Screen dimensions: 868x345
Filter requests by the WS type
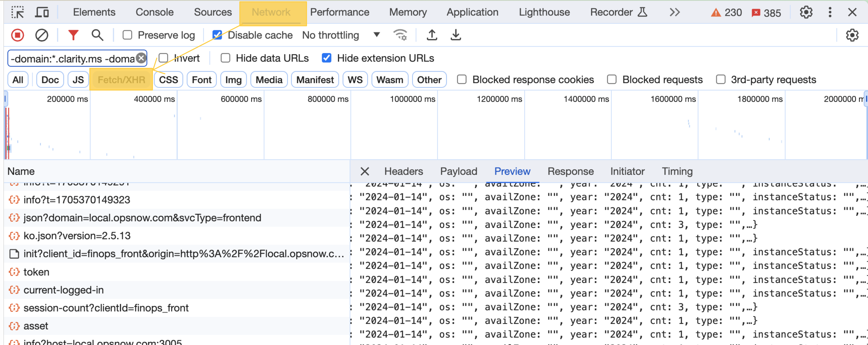(x=355, y=80)
